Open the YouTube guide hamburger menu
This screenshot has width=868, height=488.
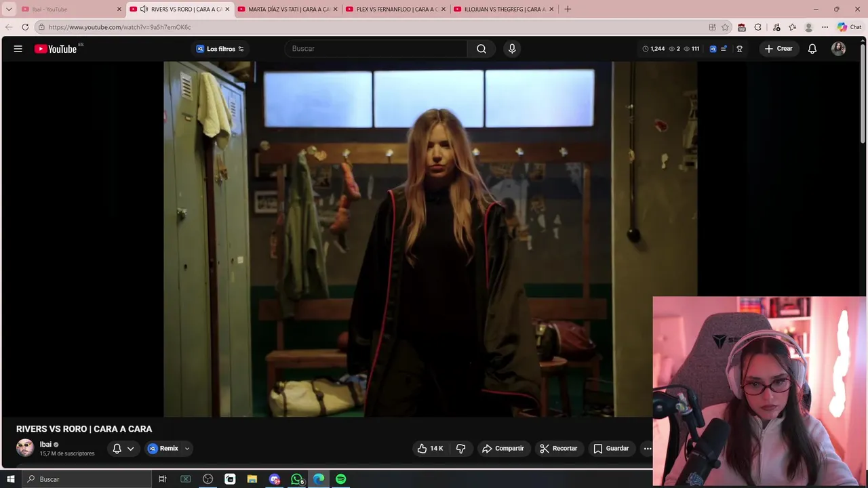tap(18, 49)
